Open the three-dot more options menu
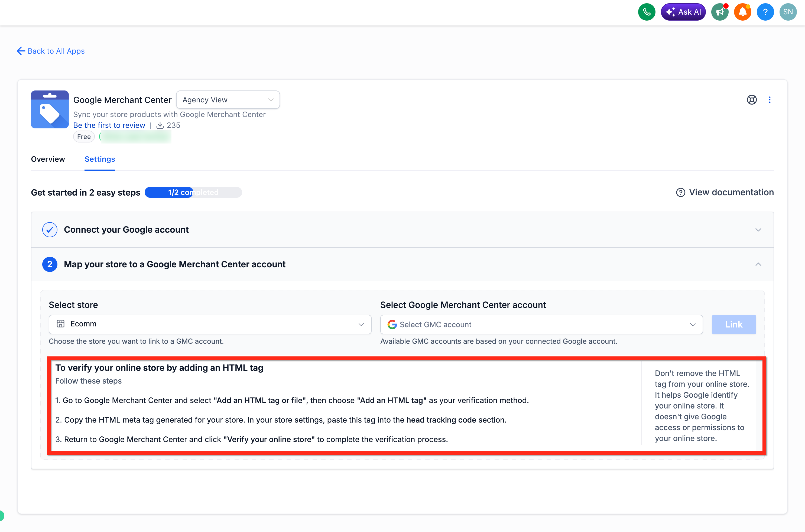This screenshot has height=532, width=805. (770, 100)
